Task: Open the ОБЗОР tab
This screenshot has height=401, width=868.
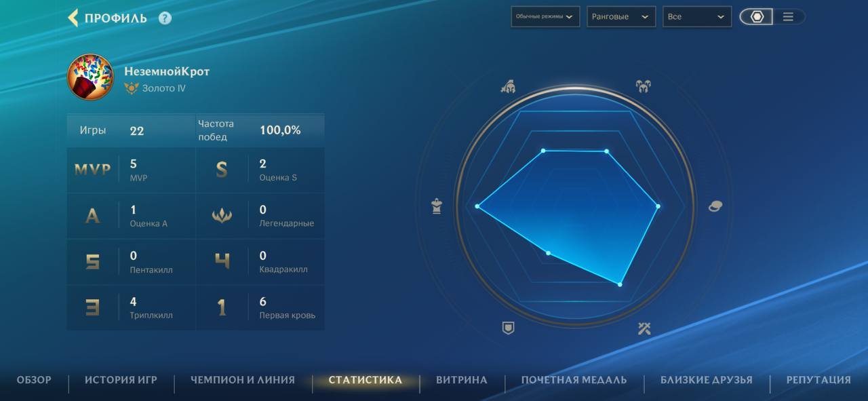Action: click(x=34, y=380)
